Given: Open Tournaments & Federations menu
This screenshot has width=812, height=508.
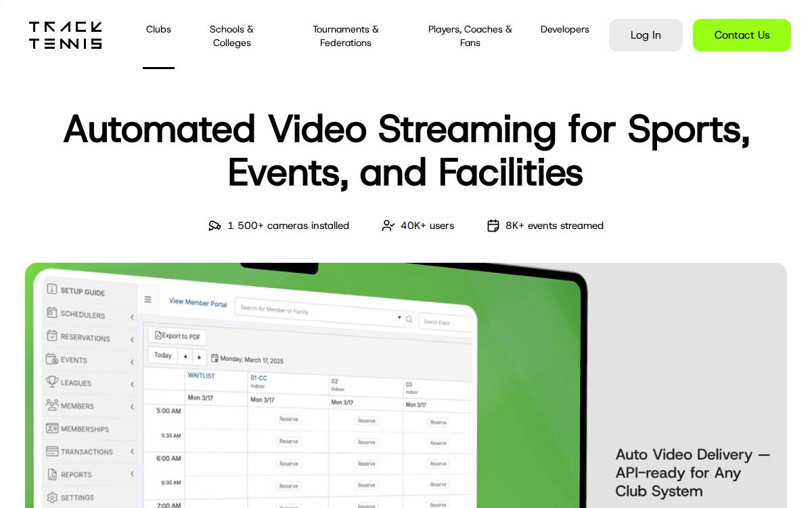Looking at the screenshot, I should click(x=346, y=36).
